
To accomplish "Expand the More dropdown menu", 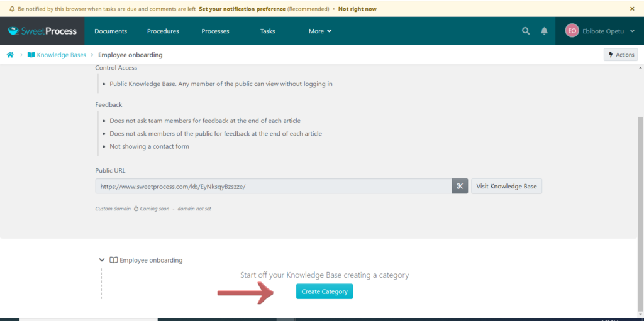I will [319, 31].
